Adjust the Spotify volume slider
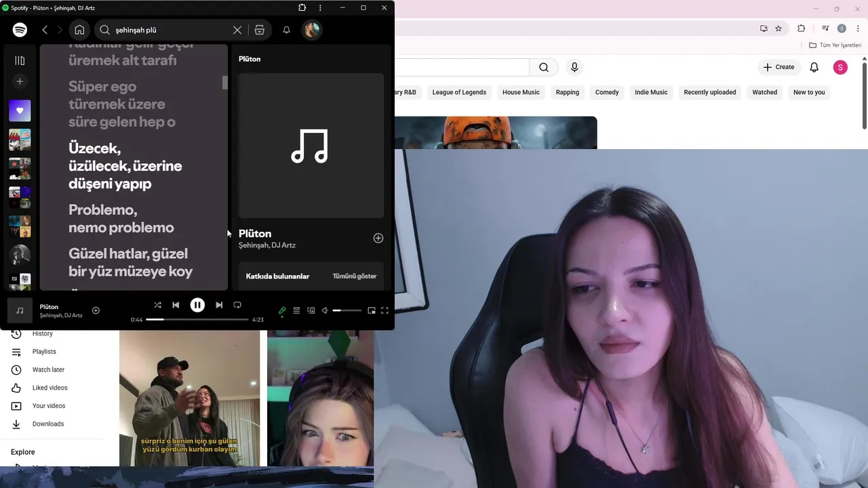The image size is (868, 488). tap(347, 310)
